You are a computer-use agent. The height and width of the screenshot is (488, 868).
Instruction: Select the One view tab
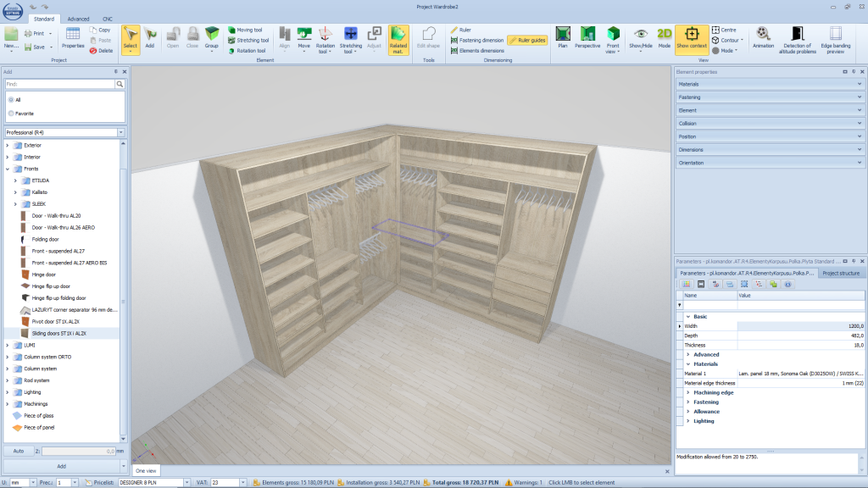146,471
